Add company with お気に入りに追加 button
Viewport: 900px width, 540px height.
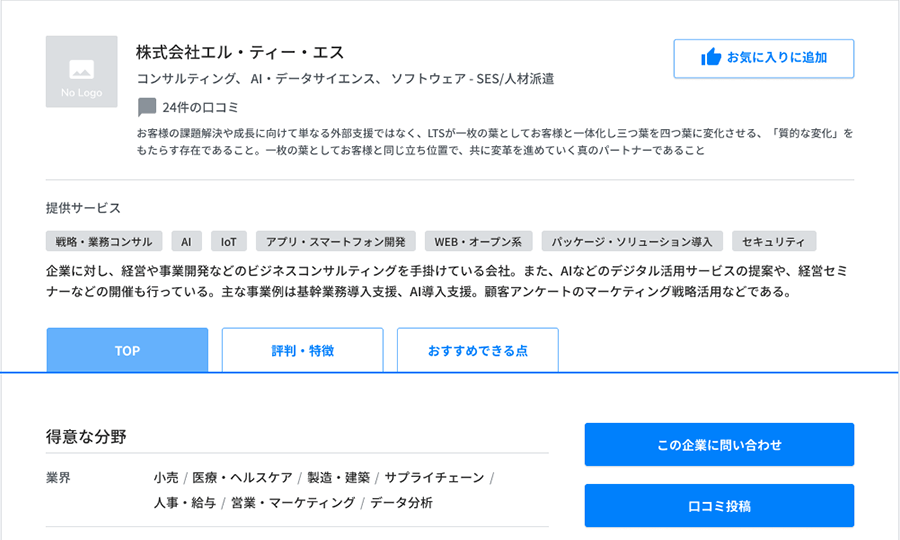[x=763, y=59]
